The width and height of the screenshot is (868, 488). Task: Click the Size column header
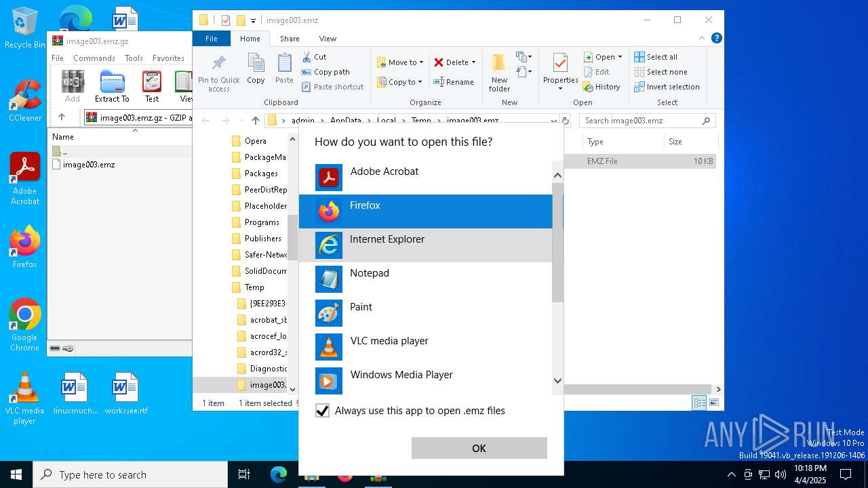coord(690,142)
